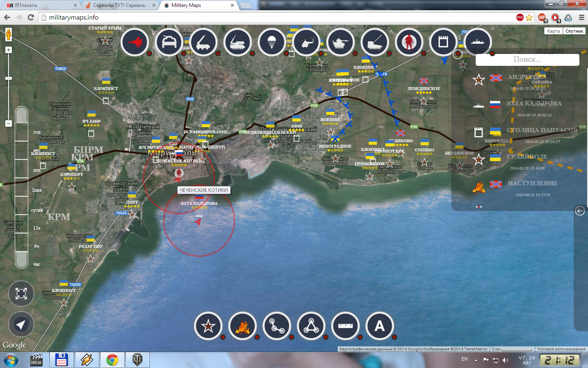588x368 pixels.
Task: Select the fighter jet unit icon
Action: [135, 42]
